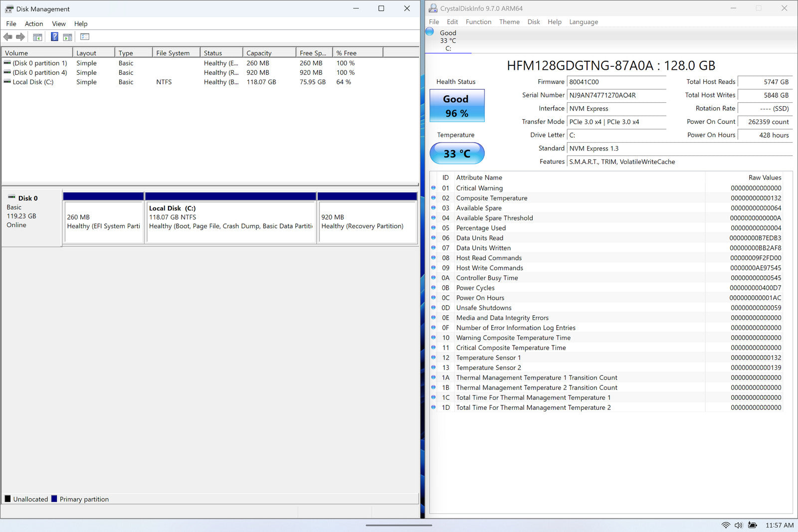This screenshot has width=798, height=532.
Task: Click status dot beside Power Cycles attribute
Action: [x=433, y=288]
